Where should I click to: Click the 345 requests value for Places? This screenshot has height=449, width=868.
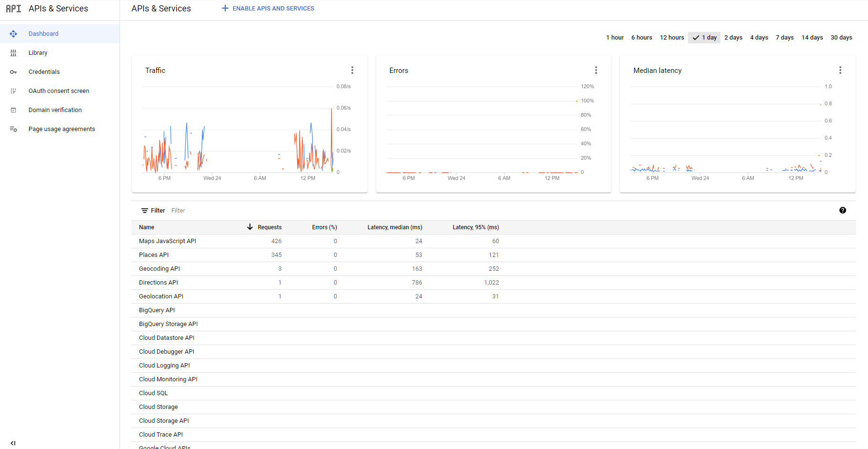(276, 255)
